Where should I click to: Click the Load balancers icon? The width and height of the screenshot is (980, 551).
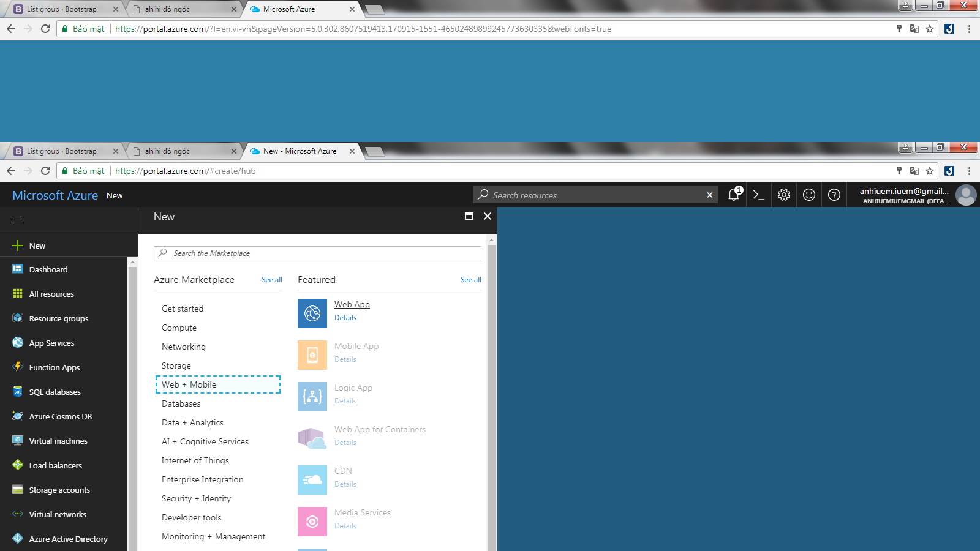18,465
